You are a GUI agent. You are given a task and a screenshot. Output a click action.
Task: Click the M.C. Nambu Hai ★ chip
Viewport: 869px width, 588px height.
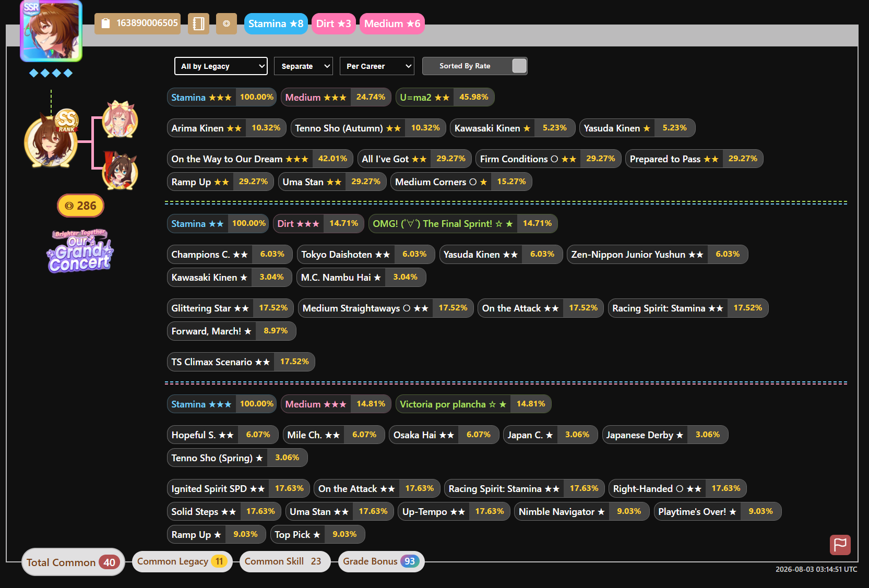(x=362, y=277)
